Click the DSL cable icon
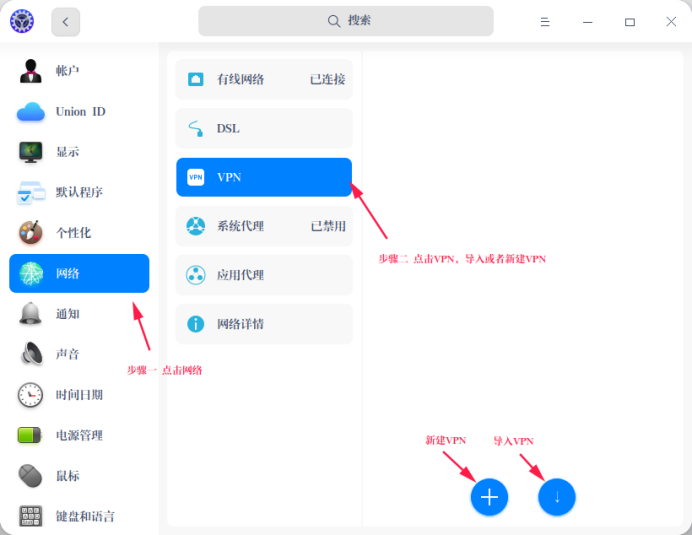Viewport: 692px width, 535px height. (196, 128)
